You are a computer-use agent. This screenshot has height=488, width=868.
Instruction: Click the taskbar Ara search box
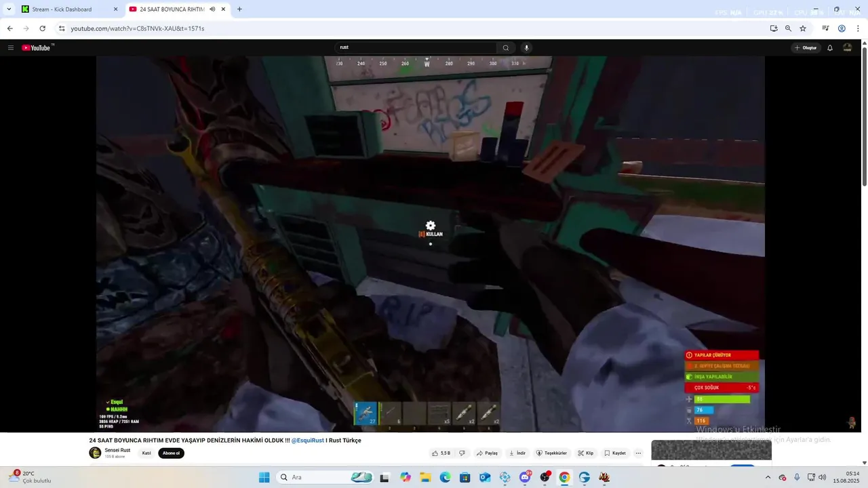click(x=325, y=477)
